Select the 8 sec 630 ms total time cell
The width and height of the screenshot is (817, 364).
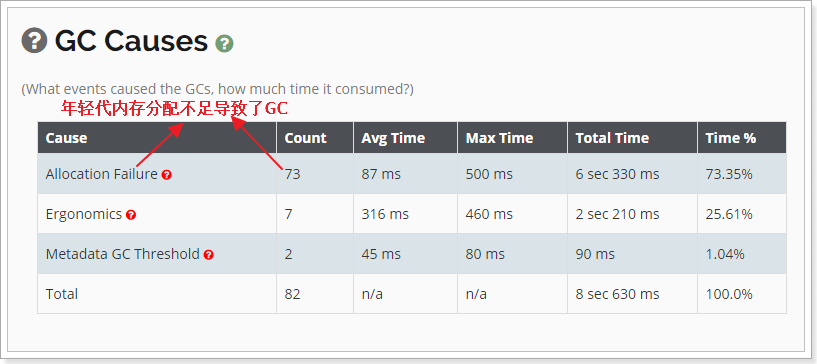coord(617,294)
